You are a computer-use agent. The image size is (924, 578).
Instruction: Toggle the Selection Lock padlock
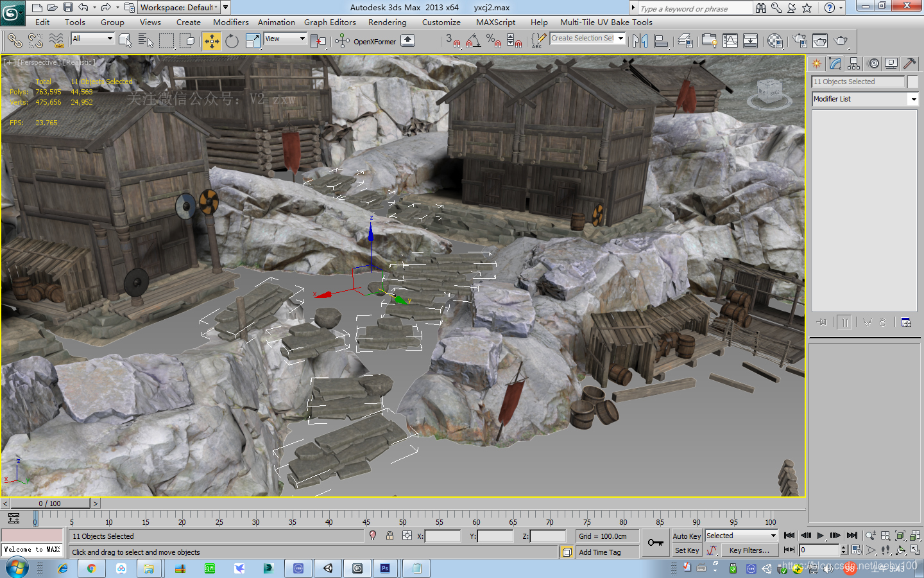pyautogui.click(x=389, y=536)
